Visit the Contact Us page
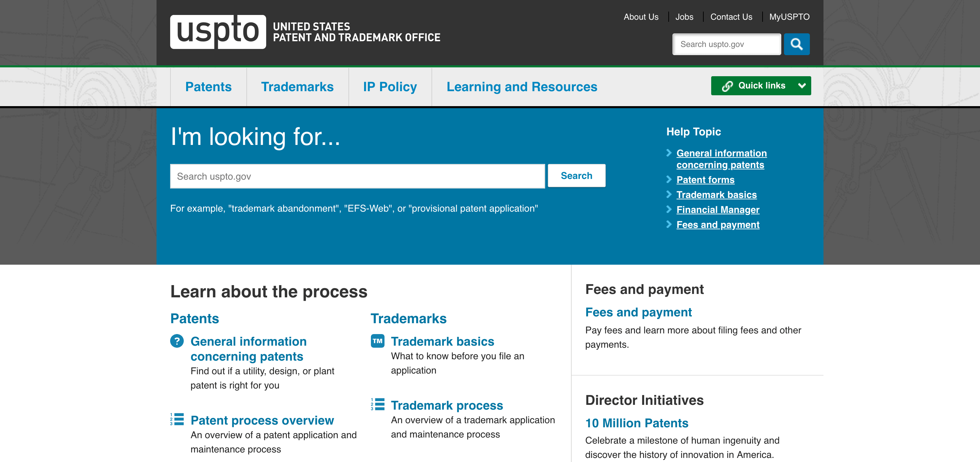980x462 pixels. coord(731,17)
